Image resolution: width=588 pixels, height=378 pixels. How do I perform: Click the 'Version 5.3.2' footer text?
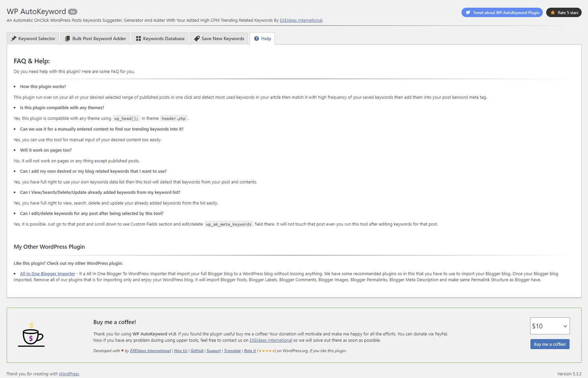click(569, 374)
